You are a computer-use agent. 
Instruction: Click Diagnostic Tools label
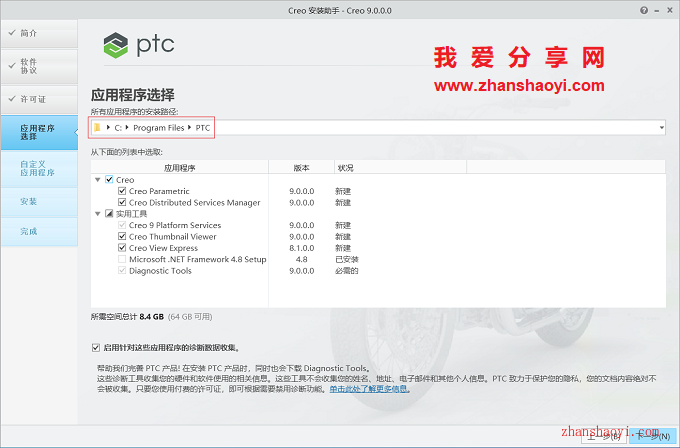coord(160,271)
